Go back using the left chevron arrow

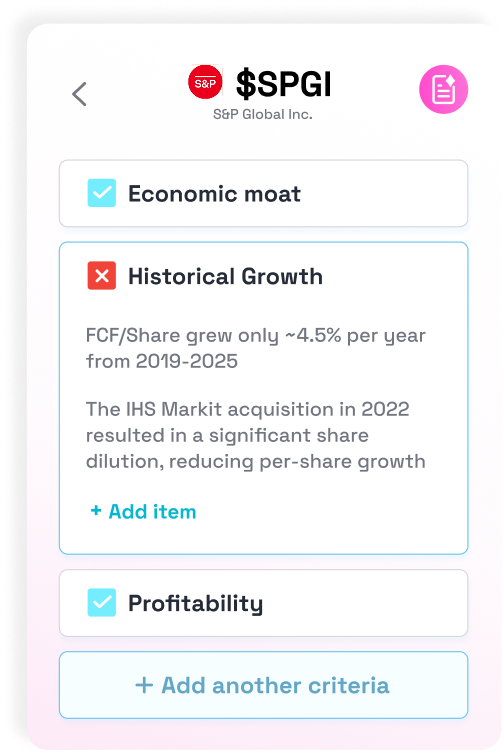79,93
